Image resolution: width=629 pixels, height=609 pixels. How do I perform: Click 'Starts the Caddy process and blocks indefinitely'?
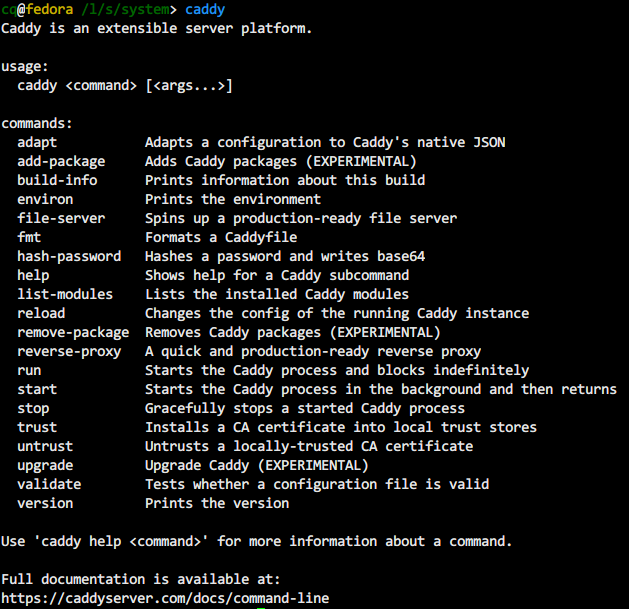(337, 370)
